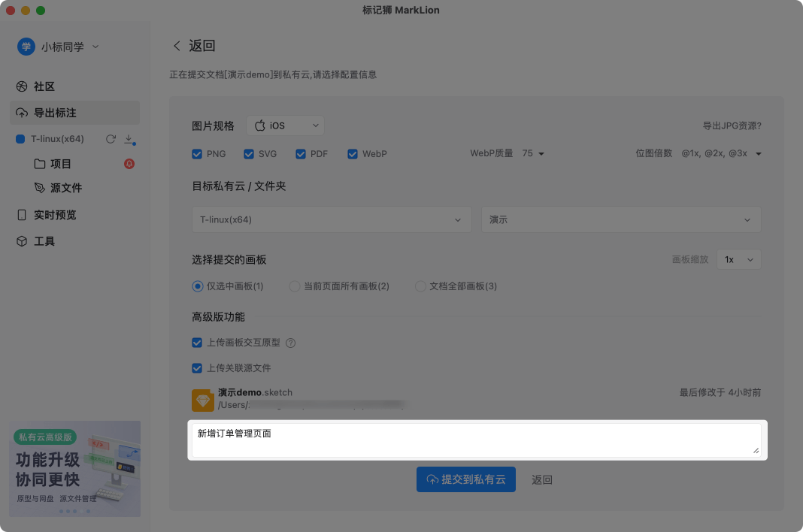The image size is (803, 532).
Task: Click the 小标同学 user avatar
Action: coord(26,47)
